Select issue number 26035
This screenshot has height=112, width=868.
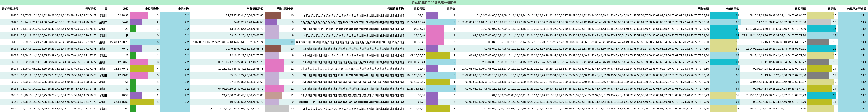coord(14,109)
